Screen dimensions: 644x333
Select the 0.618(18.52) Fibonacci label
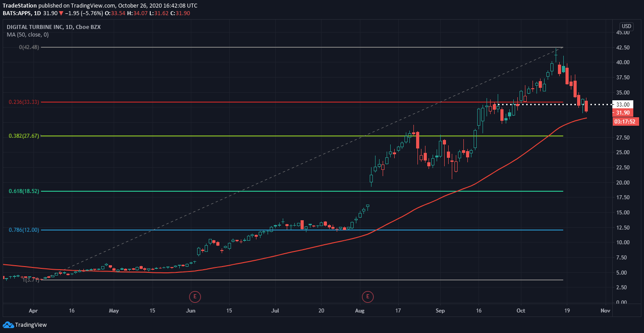(24, 191)
